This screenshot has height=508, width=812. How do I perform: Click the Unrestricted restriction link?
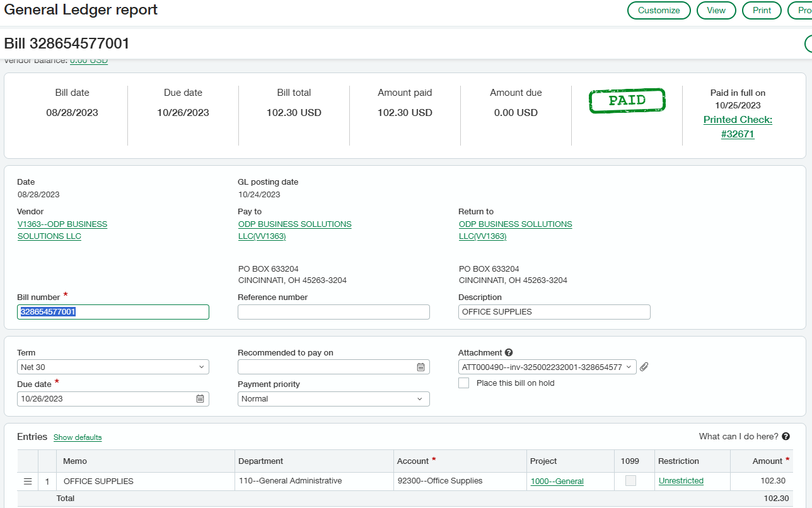pyautogui.click(x=681, y=480)
